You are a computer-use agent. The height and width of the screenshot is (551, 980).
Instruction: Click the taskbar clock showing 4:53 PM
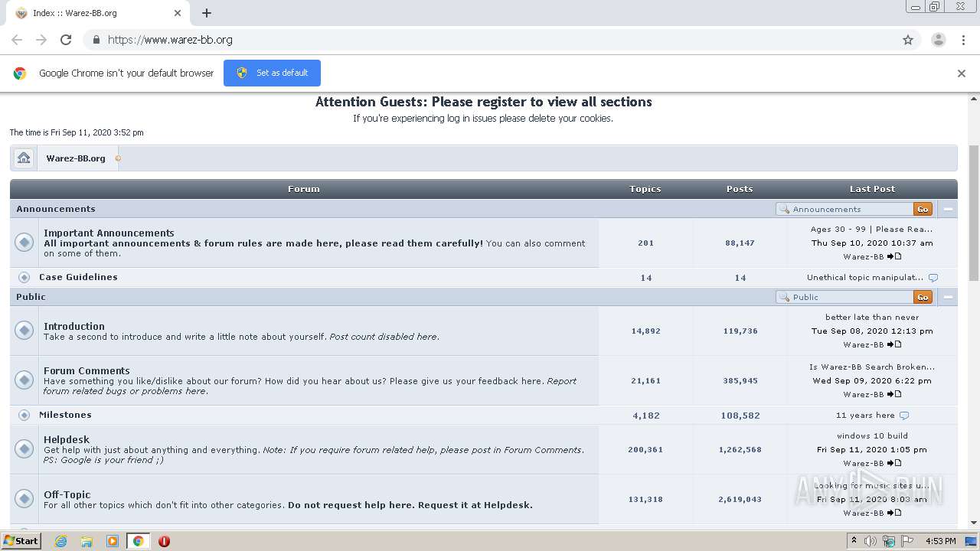click(940, 541)
